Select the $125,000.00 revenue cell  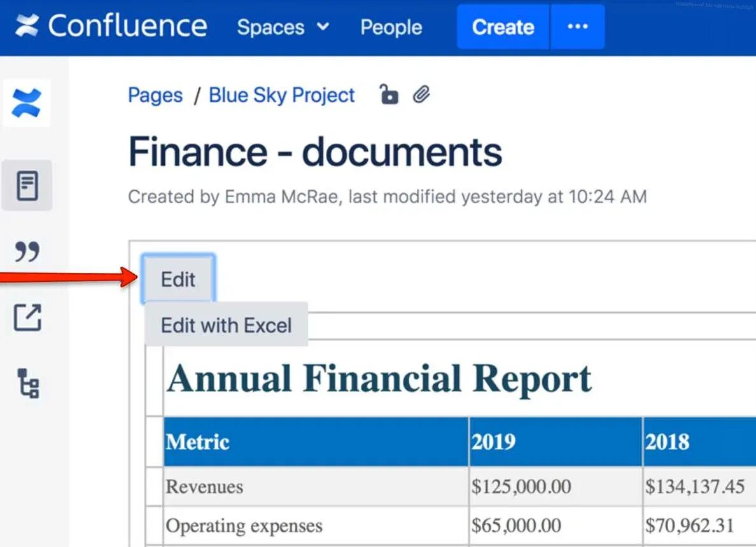[x=556, y=487]
